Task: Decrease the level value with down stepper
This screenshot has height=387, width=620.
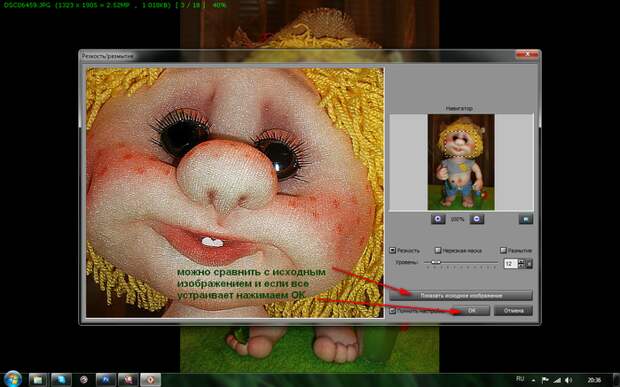Action: (521, 266)
